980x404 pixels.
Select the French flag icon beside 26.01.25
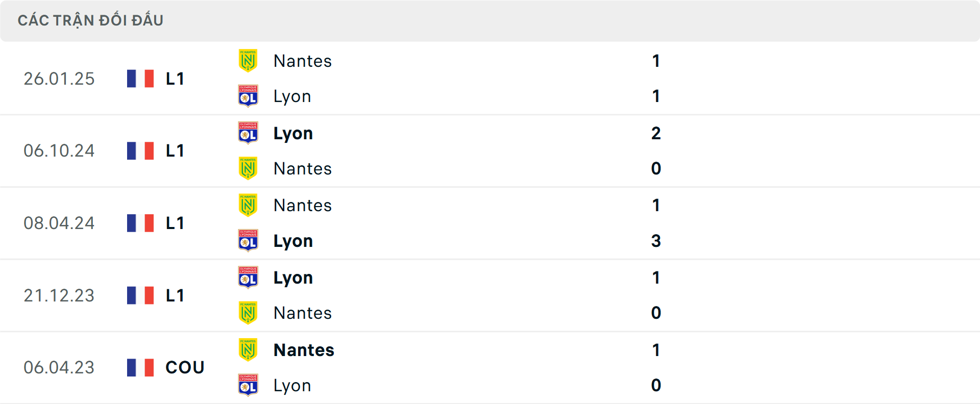click(140, 78)
